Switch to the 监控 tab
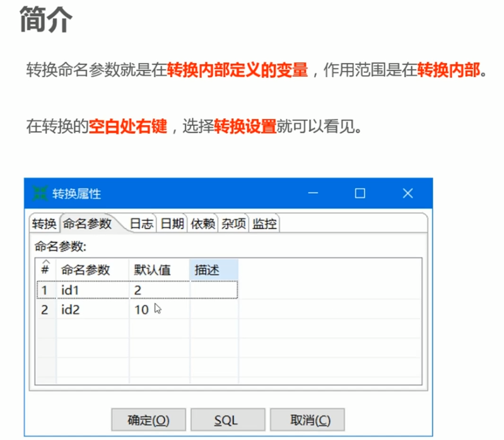Image resolution: width=504 pixels, height=440 pixels. 264,223
